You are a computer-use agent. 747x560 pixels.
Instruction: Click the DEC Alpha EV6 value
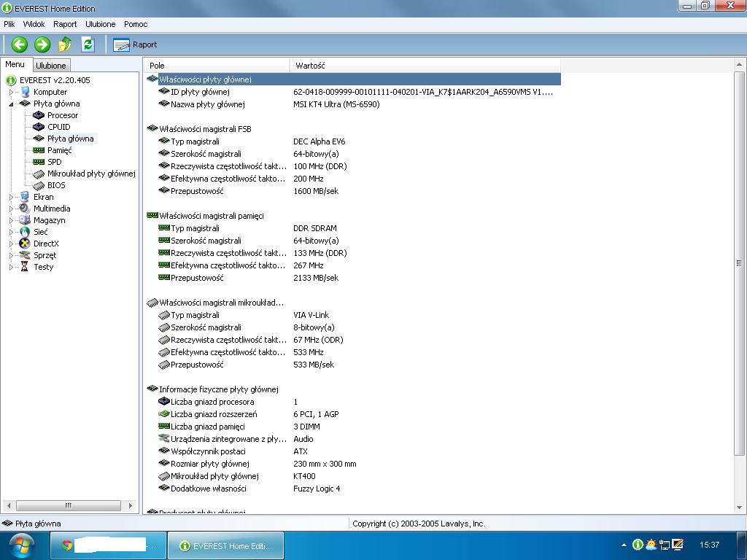coord(320,141)
